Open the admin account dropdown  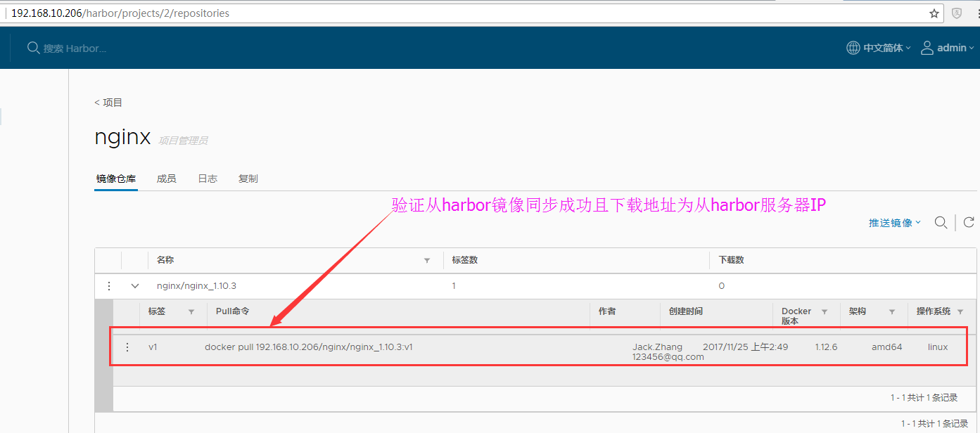tap(955, 48)
